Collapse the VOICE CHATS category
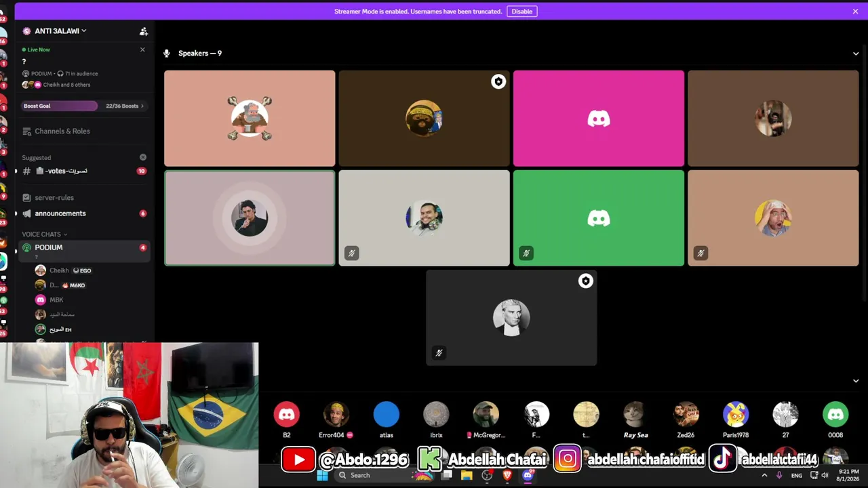 [x=44, y=234]
